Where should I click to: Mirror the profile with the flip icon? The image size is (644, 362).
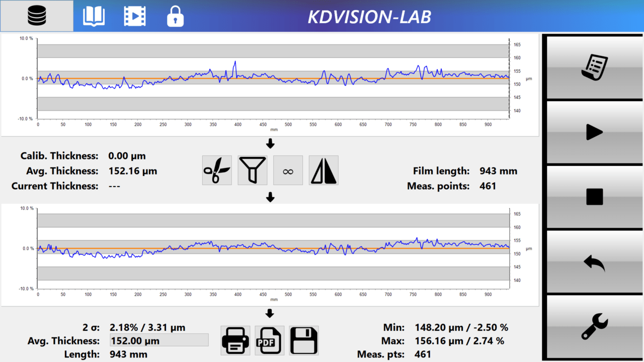(323, 170)
